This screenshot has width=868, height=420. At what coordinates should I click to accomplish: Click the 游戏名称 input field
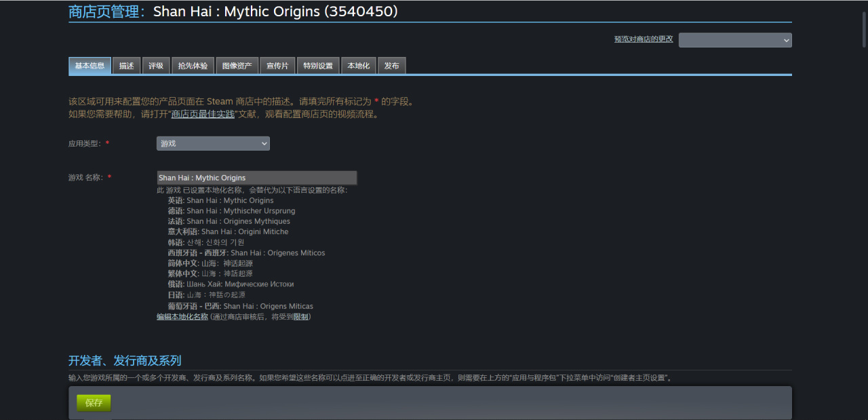click(257, 178)
